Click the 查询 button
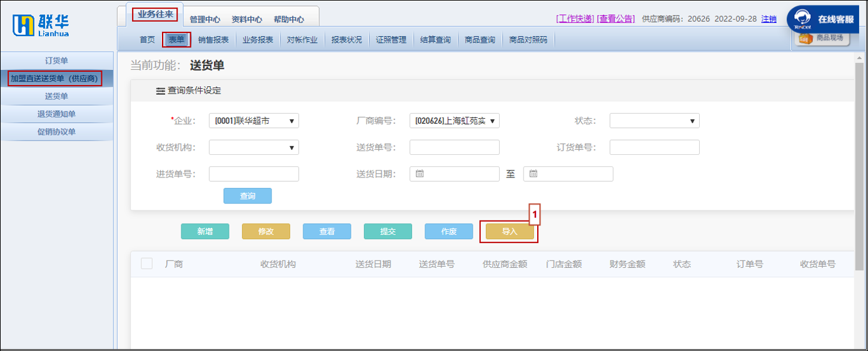 (x=248, y=196)
